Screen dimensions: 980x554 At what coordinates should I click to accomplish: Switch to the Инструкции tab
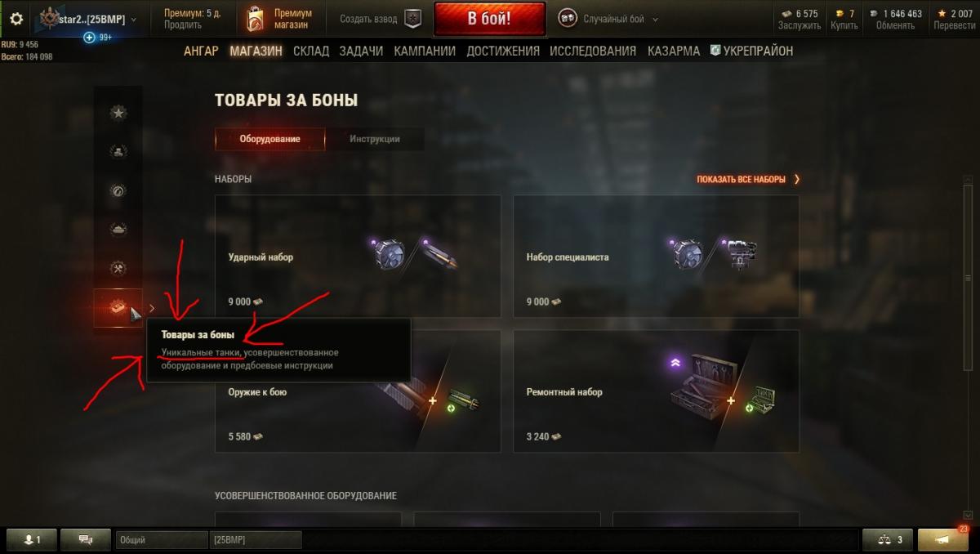click(x=375, y=139)
